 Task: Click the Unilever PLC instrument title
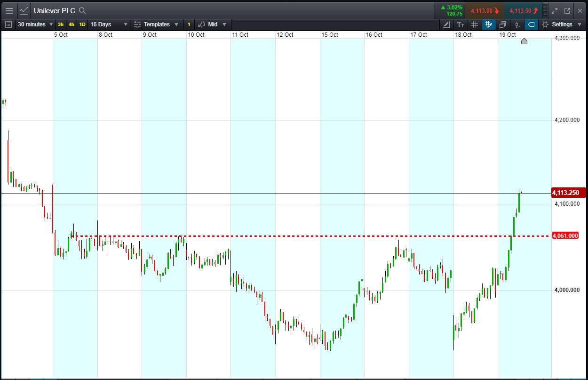pos(54,10)
